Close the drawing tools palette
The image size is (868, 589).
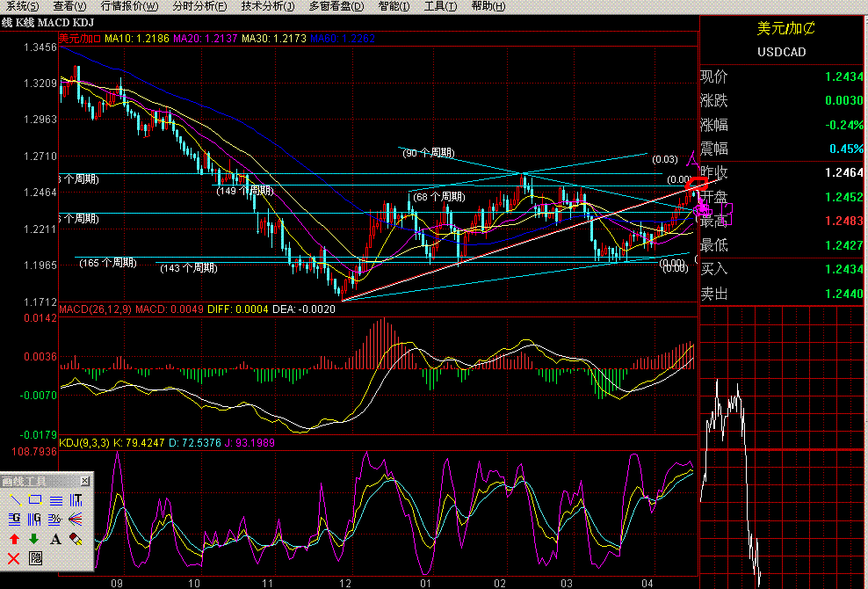85,481
